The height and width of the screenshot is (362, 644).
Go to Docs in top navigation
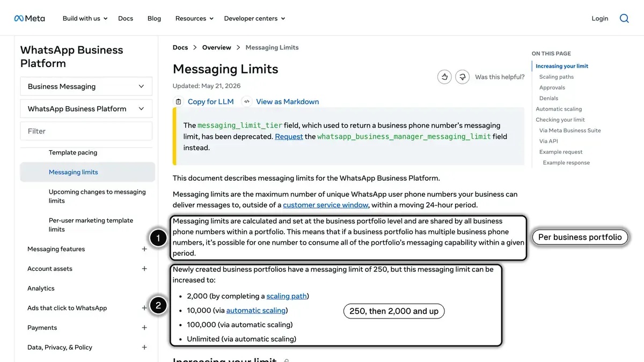tap(126, 18)
